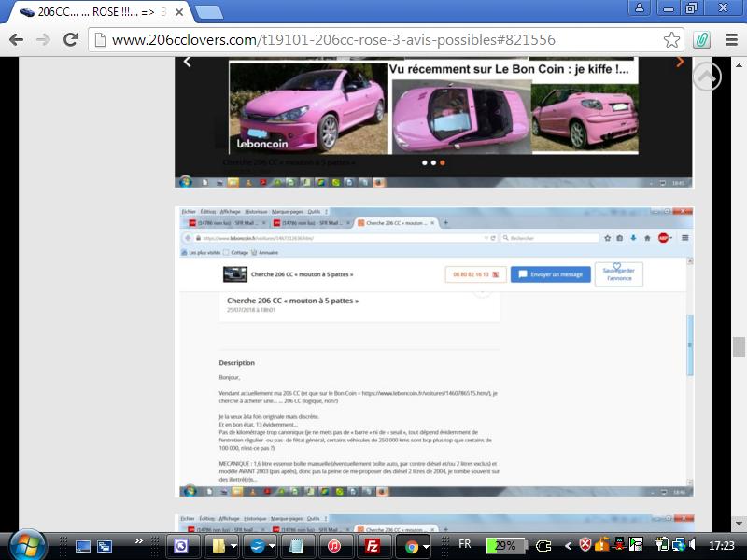Expand quick launch overflow chevron
Viewport: 747px width, 560px height.
tap(138, 541)
